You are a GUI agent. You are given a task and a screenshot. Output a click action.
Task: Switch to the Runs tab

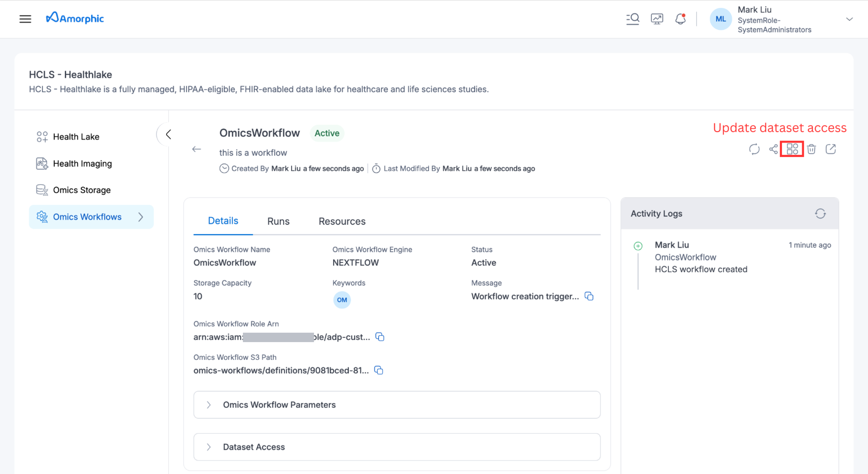point(278,221)
